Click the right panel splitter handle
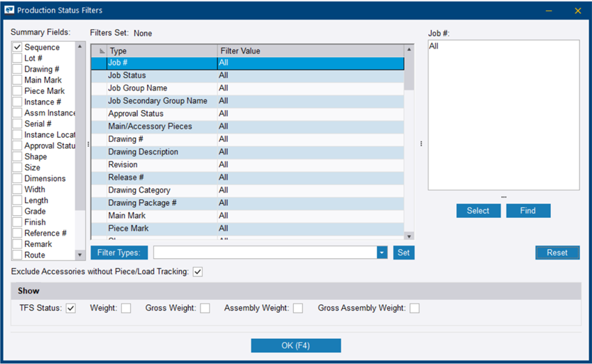The height and width of the screenshot is (364, 592). click(x=421, y=144)
